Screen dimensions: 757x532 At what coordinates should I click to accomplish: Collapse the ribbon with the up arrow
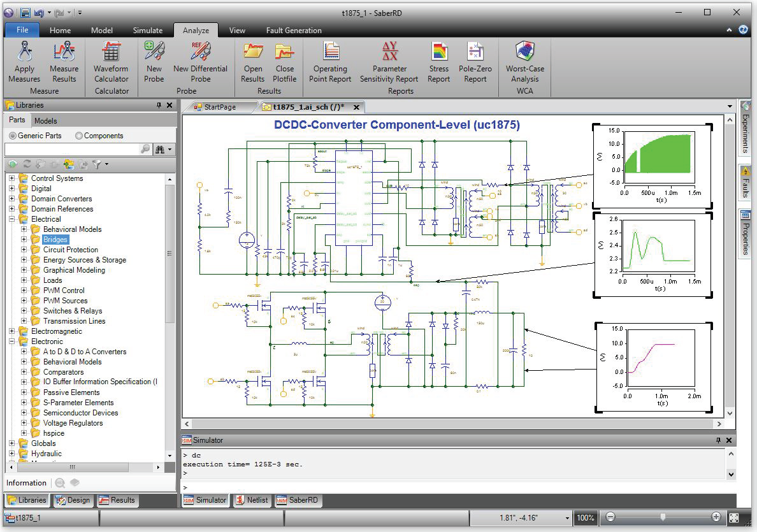point(729,30)
